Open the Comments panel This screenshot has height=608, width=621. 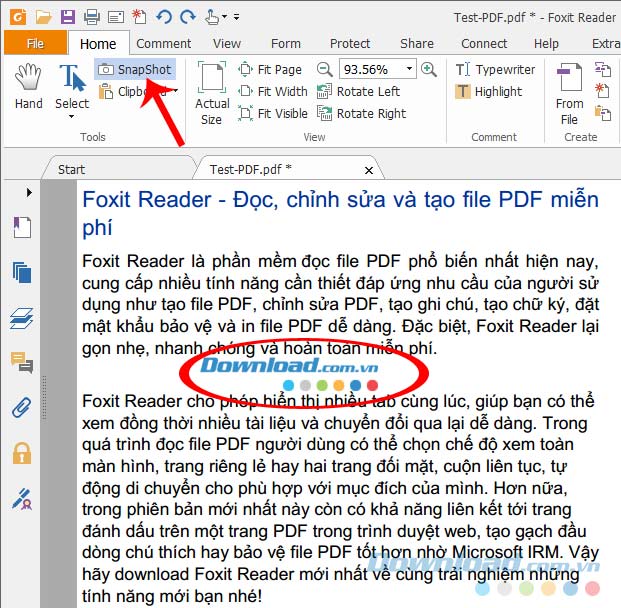(x=22, y=362)
